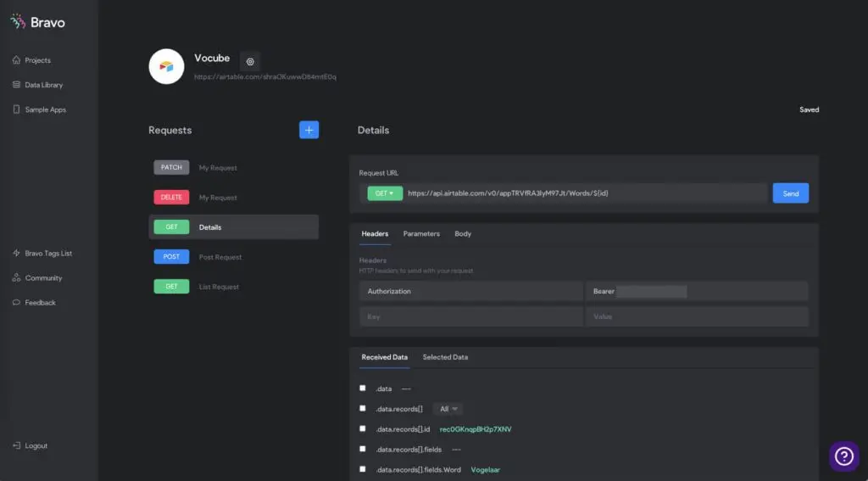This screenshot has height=481, width=868.
Task: Click the Bearer token value field
Action: tap(697, 291)
